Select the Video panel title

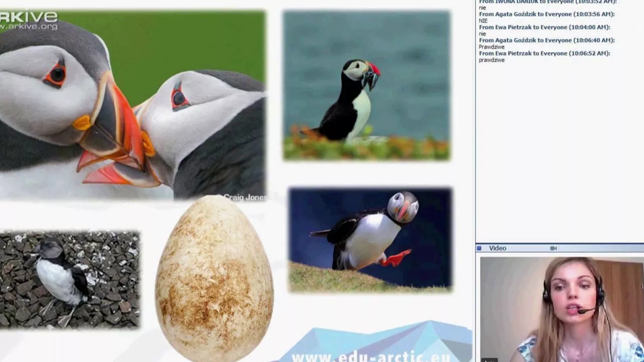pos(498,248)
